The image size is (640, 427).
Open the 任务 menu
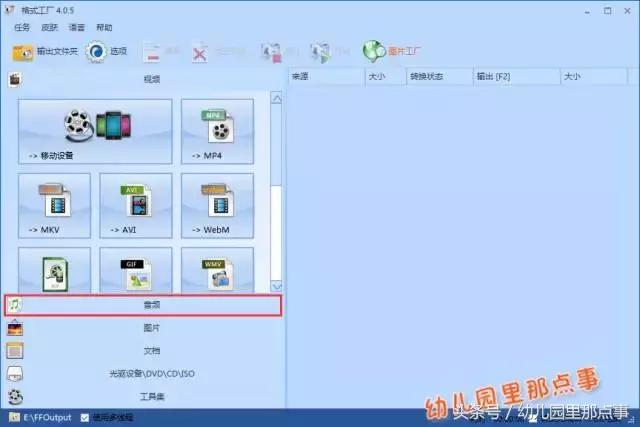22,28
